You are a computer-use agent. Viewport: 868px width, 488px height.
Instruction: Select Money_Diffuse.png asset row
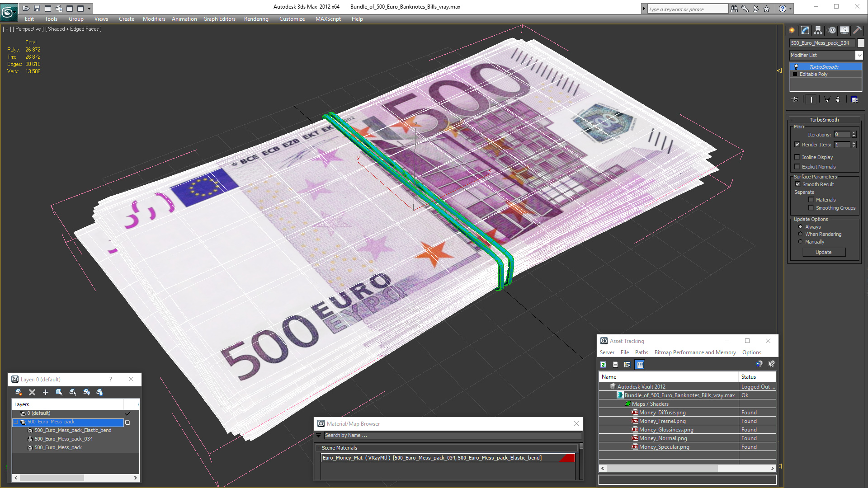coord(662,413)
